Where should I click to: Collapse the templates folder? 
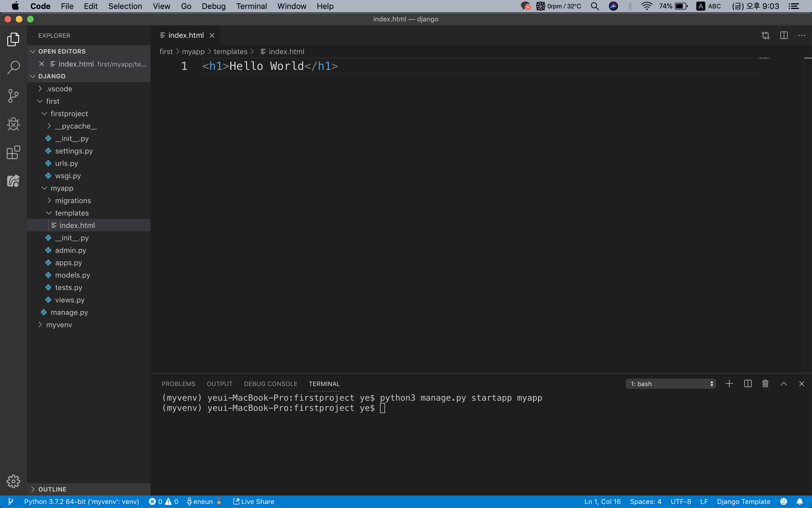(72, 213)
